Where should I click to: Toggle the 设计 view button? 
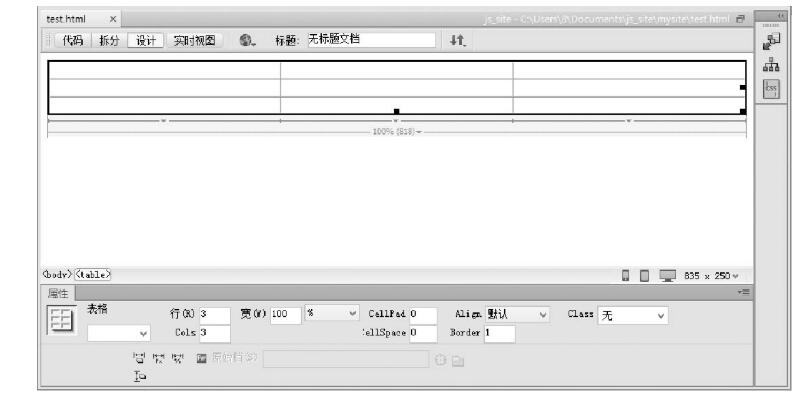[146, 41]
